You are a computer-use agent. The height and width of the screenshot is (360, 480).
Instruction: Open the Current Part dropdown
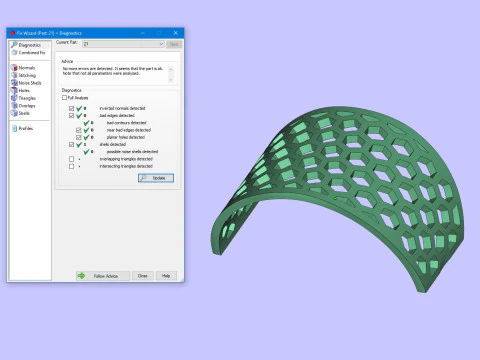tap(123, 44)
